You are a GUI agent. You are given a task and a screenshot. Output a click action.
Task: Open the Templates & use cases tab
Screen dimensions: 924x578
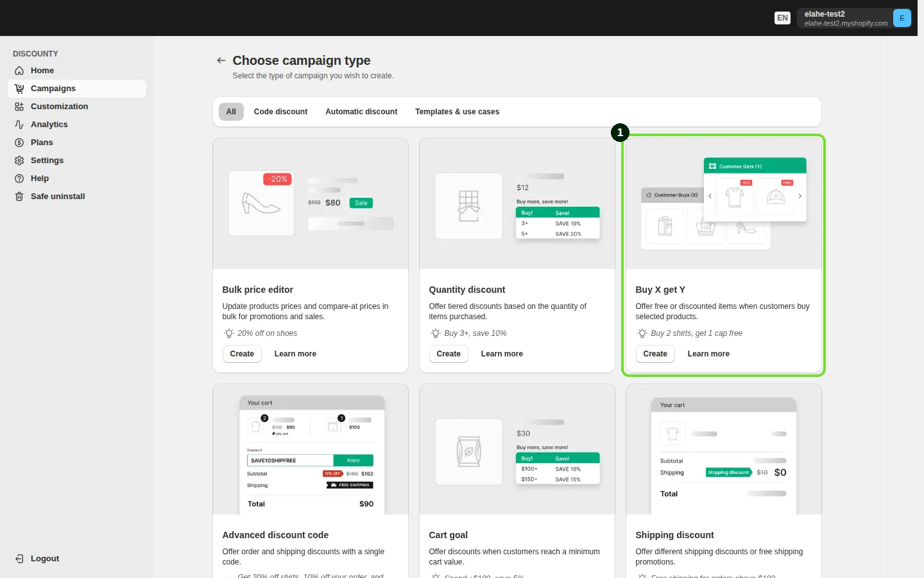tap(457, 112)
